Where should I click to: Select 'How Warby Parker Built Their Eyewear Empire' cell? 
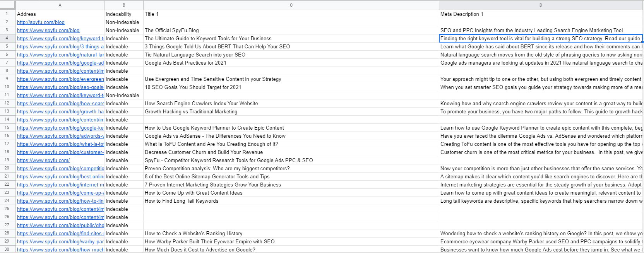click(291, 241)
